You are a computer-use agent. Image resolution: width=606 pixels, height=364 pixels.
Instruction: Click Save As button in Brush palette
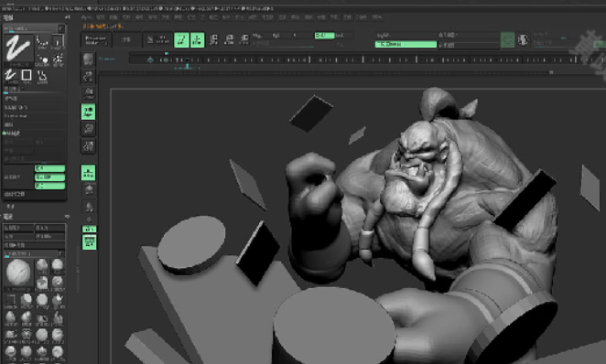point(49,228)
